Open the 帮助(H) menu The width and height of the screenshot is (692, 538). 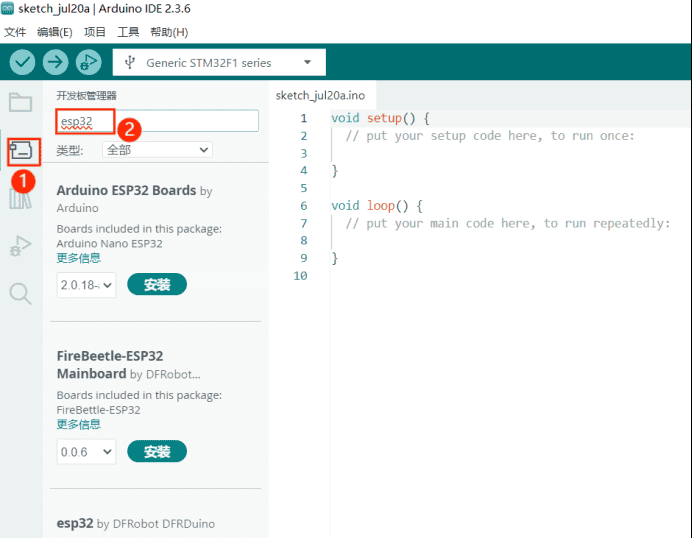[169, 32]
